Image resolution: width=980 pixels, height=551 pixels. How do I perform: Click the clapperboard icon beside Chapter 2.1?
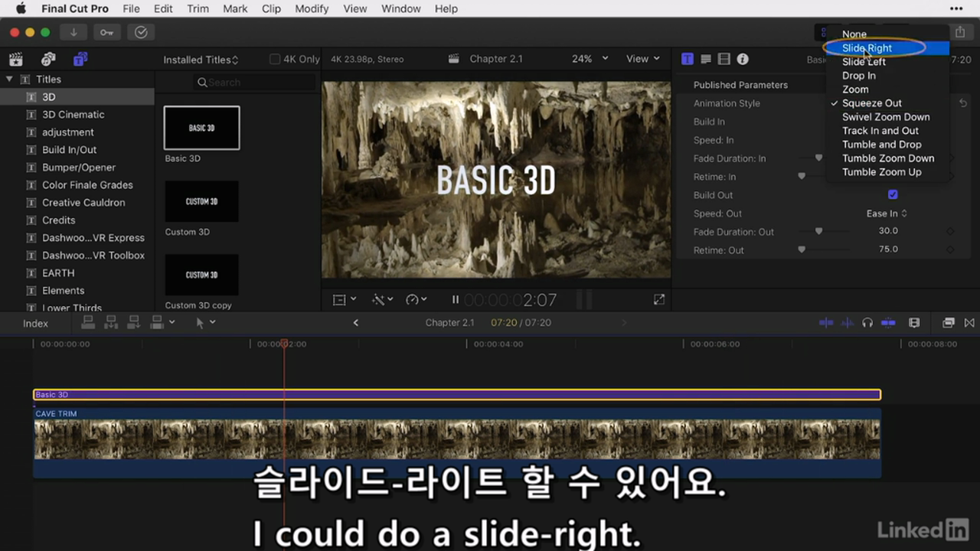454,59
